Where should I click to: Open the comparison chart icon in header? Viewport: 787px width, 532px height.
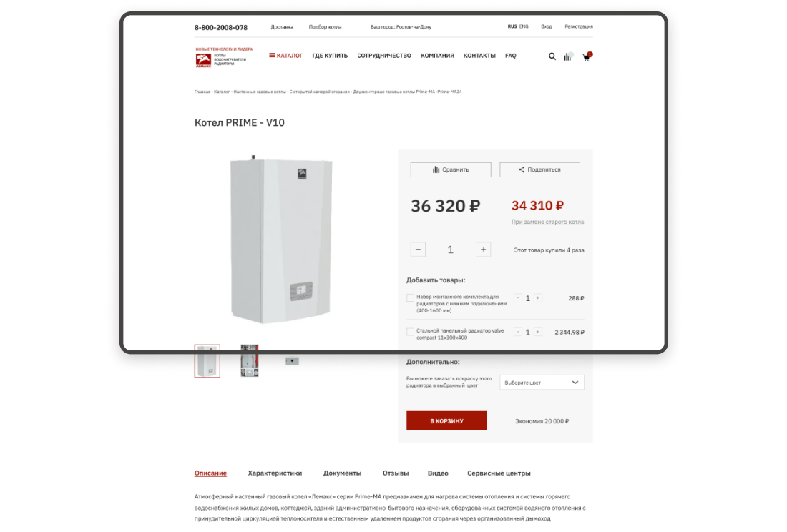(568, 56)
